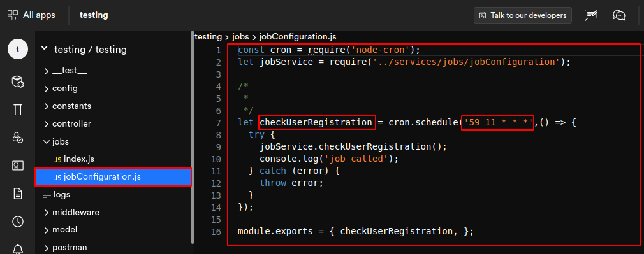Image resolution: width=644 pixels, height=254 pixels.
Task: Collapse the testing / testing root folder
Action: point(44,49)
